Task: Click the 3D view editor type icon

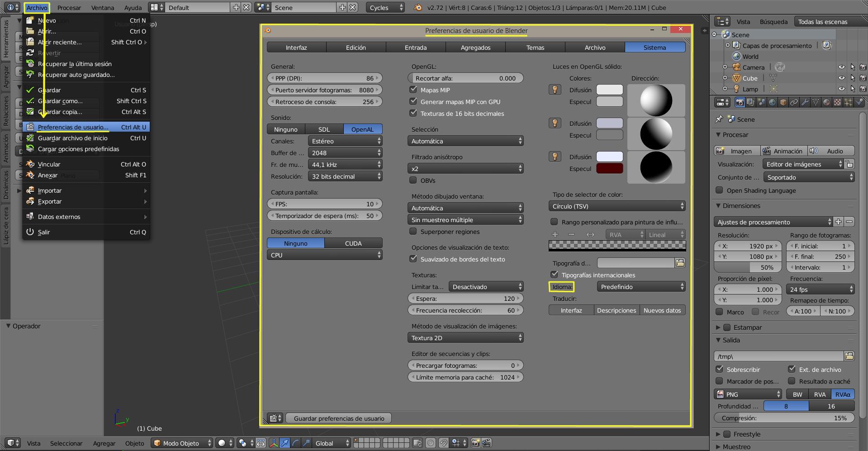Action: click(13, 443)
